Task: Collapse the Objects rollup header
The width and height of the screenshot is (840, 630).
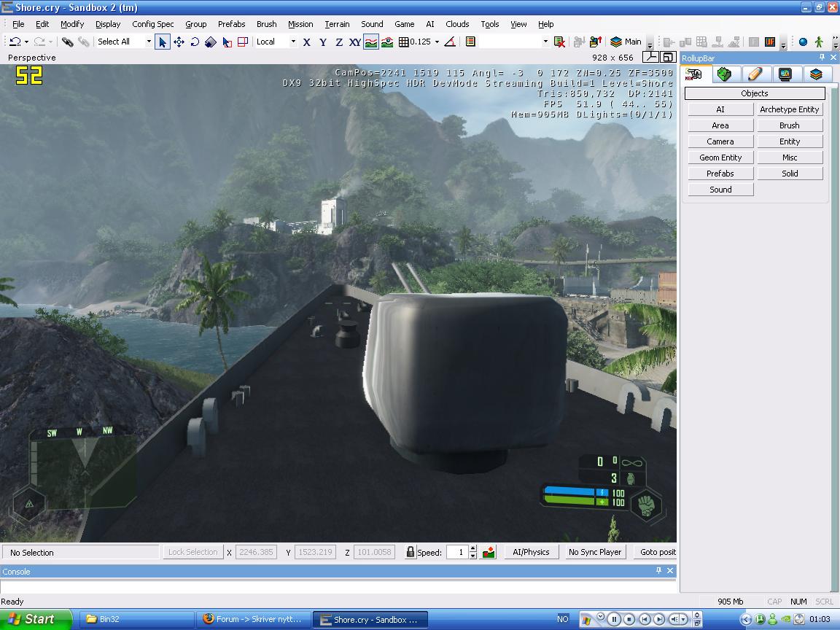Action: (x=754, y=93)
